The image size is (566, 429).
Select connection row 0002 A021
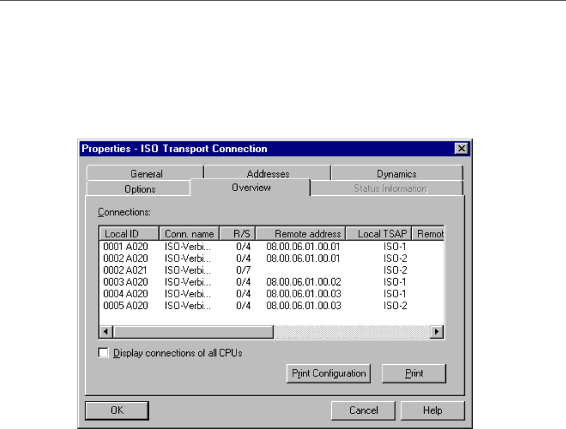click(271, 270)
